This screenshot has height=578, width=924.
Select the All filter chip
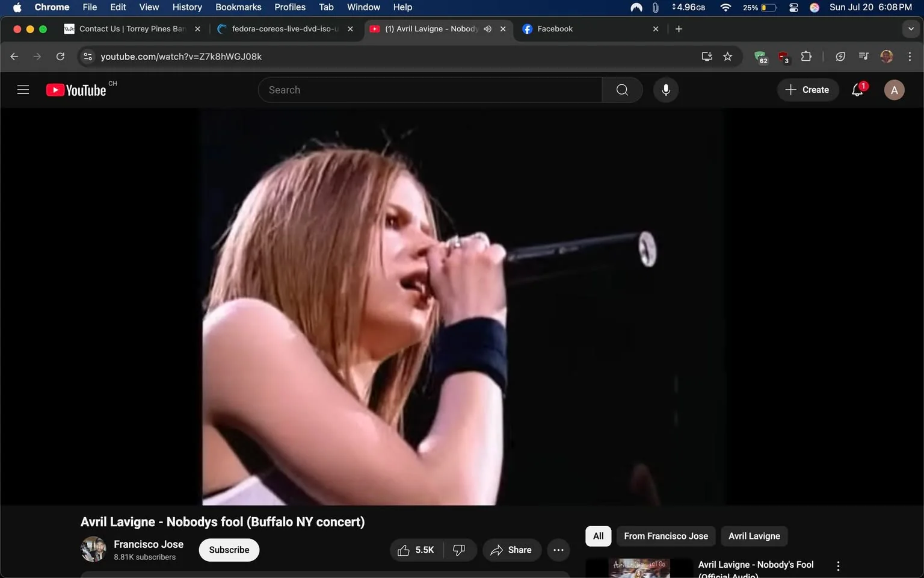tap(598, 536)
